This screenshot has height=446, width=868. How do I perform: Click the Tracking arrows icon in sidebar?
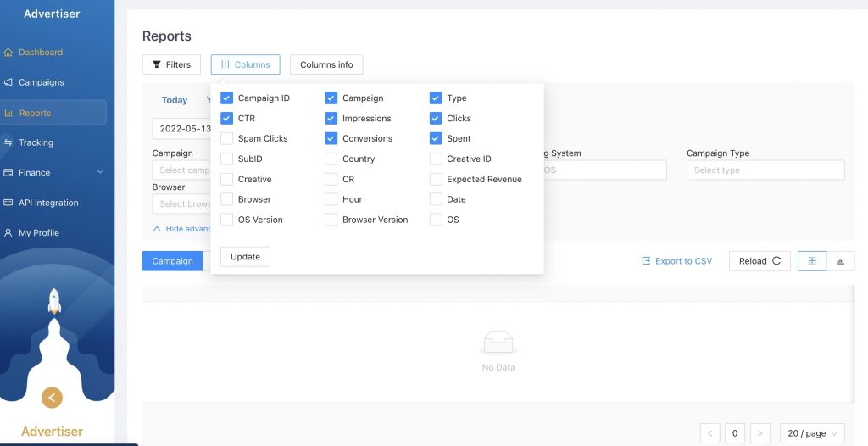(9, 142)
